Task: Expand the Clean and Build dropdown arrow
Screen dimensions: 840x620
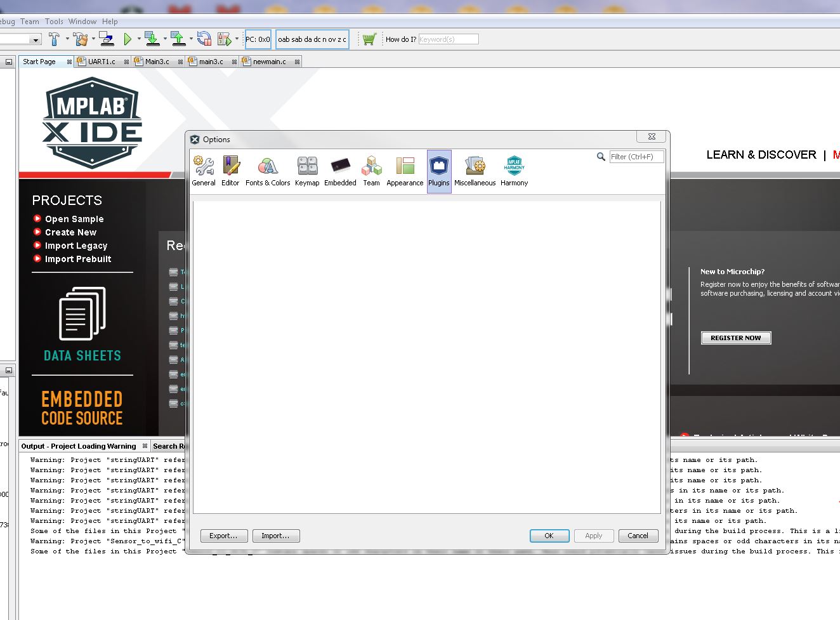Action: pyautogui.click(x=93, y=39)
